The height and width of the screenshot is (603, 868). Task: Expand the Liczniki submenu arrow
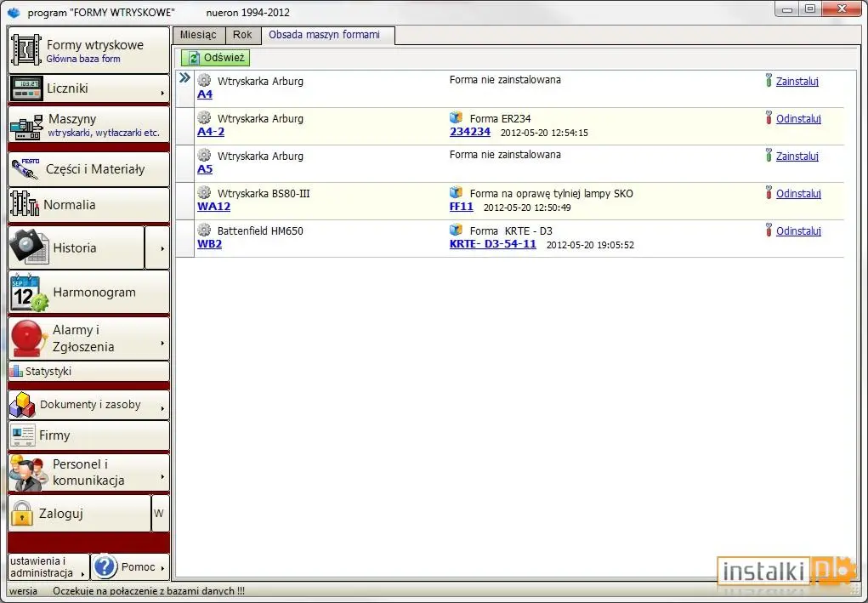162,93
